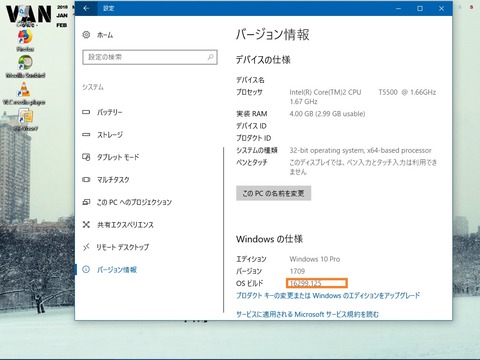Close the Settings window
Screen dimensions: 480x360
click(441, 8)
